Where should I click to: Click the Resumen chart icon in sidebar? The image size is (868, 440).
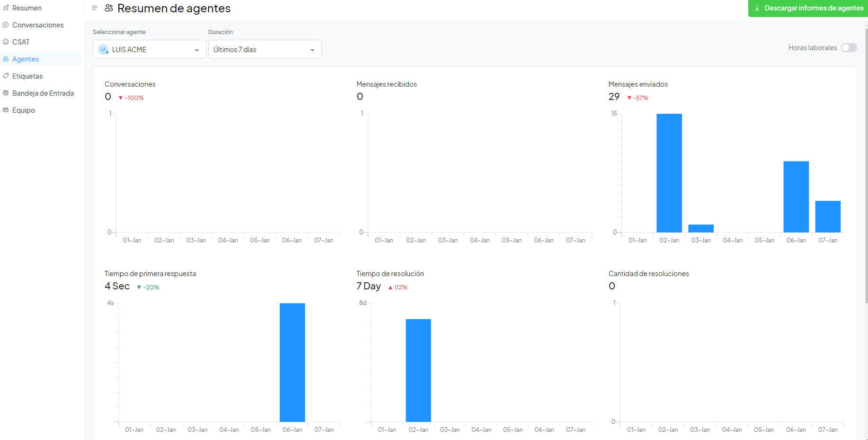[6, 8]
